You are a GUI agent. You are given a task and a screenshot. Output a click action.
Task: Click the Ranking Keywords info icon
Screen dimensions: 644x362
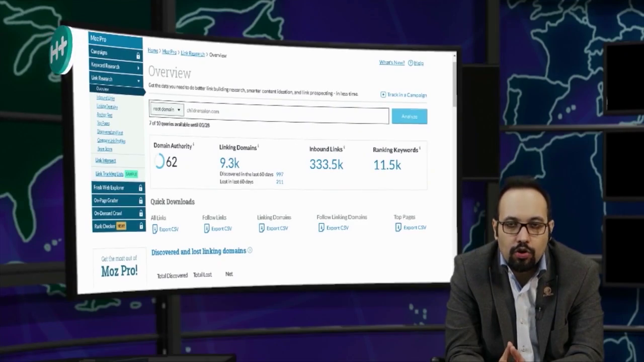tap(420, 148)
